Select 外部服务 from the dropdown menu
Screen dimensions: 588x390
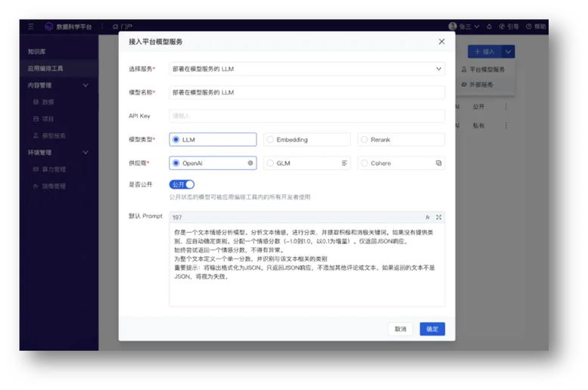coord(487,85)
